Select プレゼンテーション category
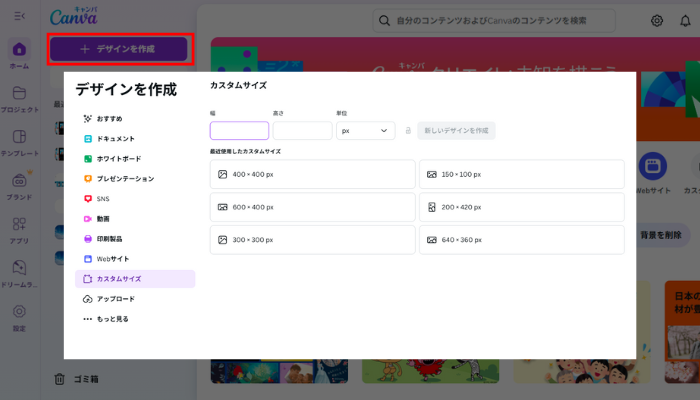The width and height of the screenshot is (700, 400). pos(135,179)
